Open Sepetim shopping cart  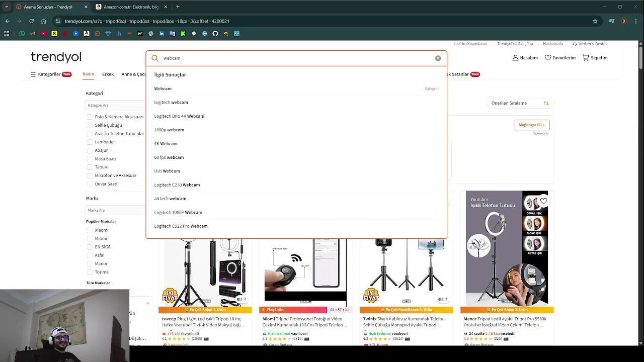595,58
